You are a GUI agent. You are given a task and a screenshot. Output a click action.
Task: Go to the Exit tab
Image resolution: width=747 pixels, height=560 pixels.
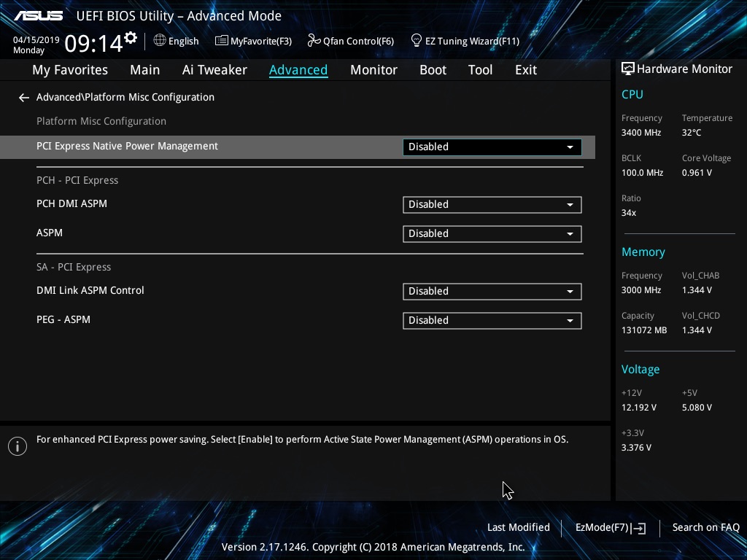526,70
